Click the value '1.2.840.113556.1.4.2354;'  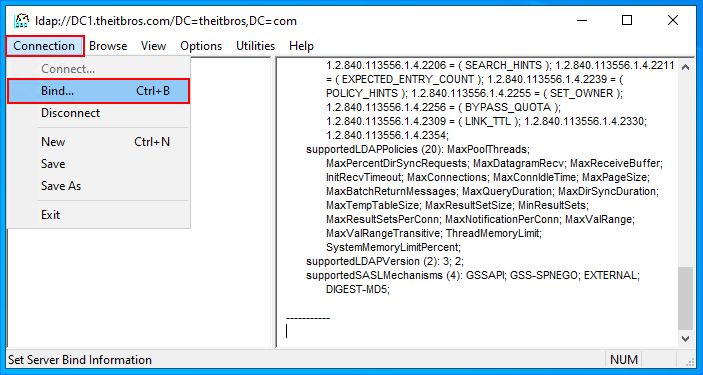pyautogui.click(x=387, y=135)
